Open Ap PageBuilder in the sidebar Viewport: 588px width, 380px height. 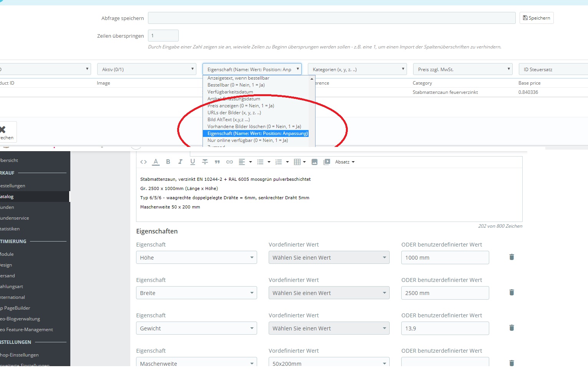point(15,308)
